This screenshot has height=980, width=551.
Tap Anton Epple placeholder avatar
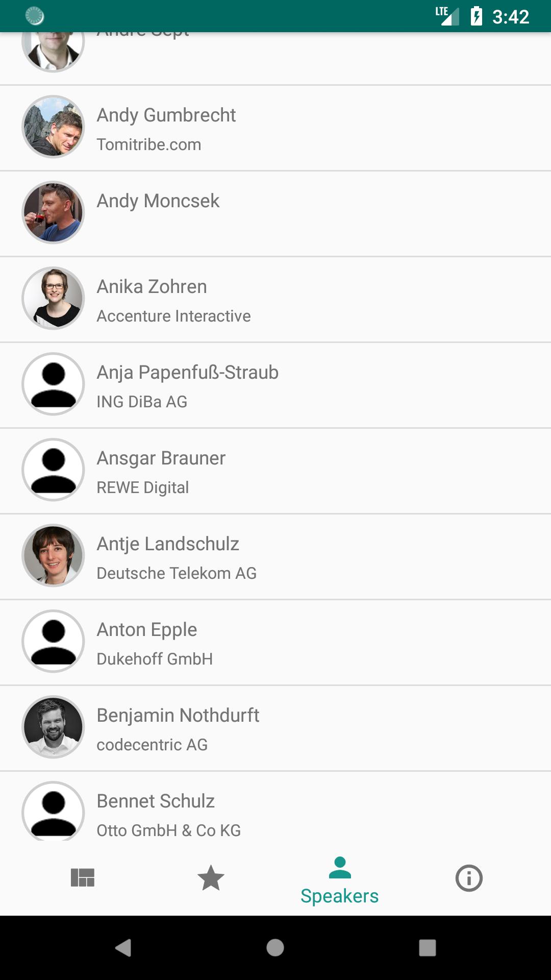click(53, 641)
